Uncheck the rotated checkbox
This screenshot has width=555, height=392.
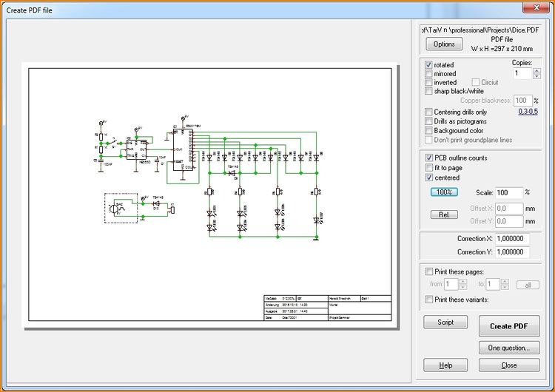pos(428,65)
